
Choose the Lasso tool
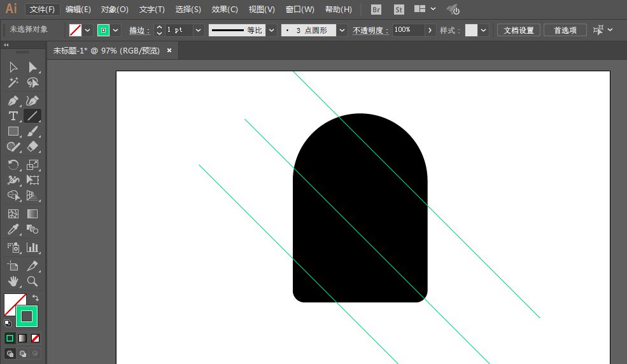pos(32,83)
